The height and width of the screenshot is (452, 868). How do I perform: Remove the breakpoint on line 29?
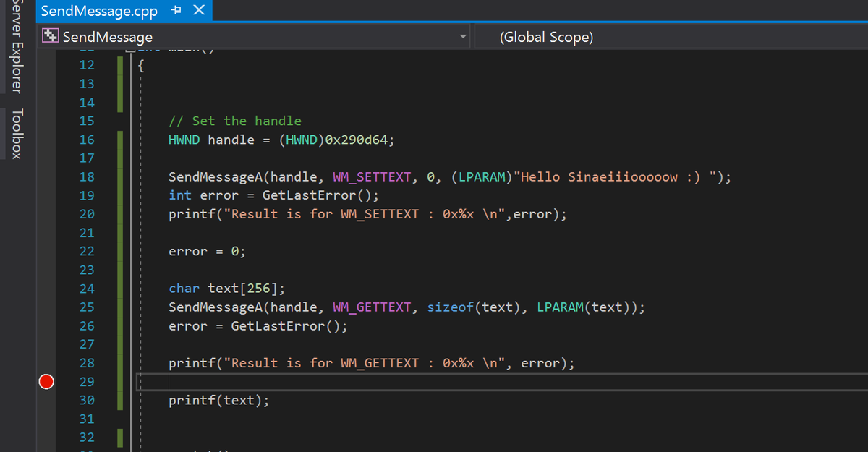pos(46,381)
